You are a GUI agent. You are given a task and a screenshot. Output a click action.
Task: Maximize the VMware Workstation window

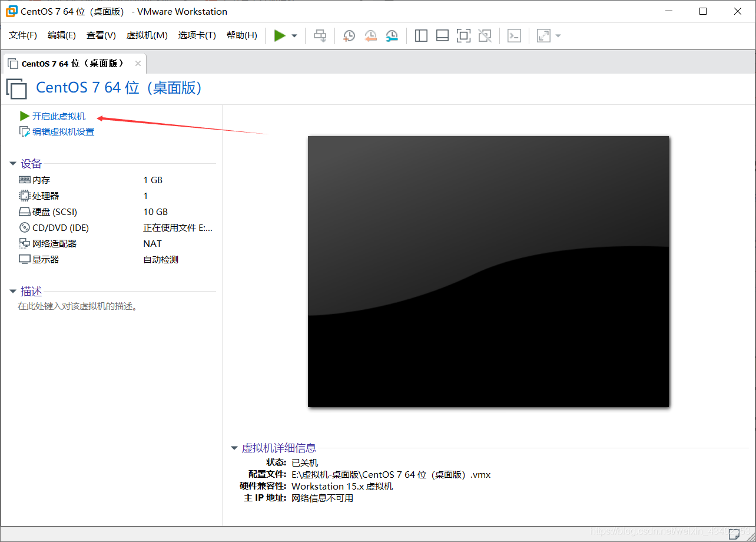[x=703, y=11]
